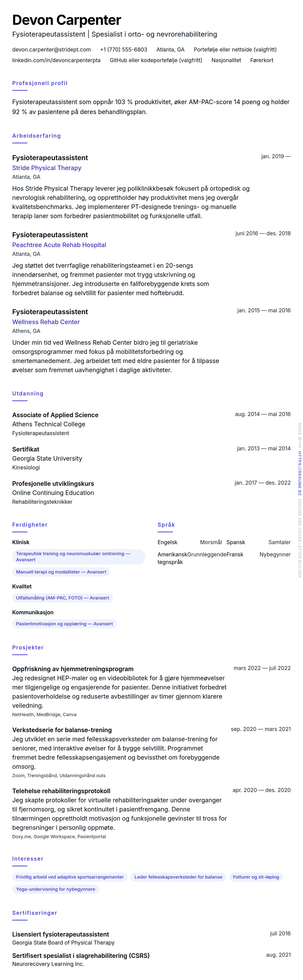This screenshot has width=303, height=980.
Task: Click the Yoga-undervisning for nybegynnere tag
Action: point(56,889)
